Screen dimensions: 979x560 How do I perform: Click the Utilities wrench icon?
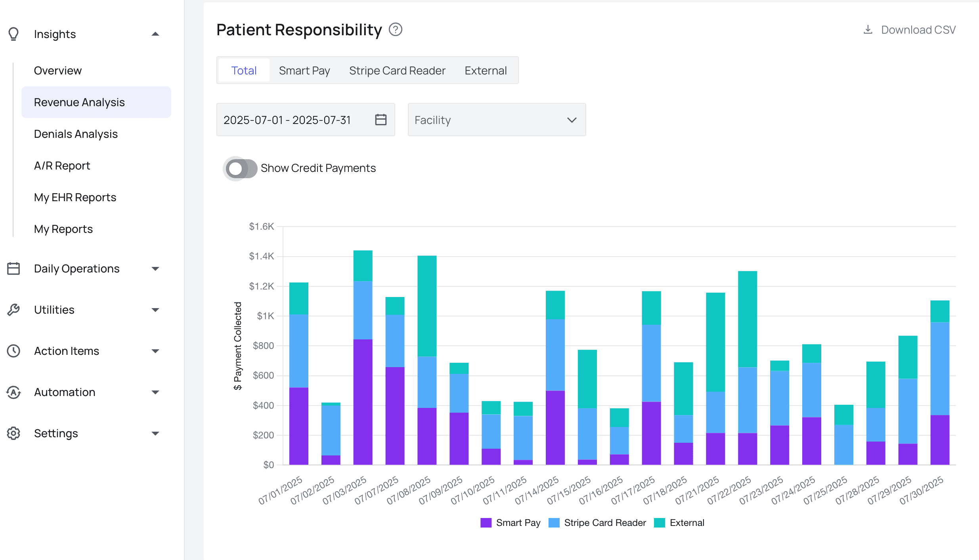[13, 310]
